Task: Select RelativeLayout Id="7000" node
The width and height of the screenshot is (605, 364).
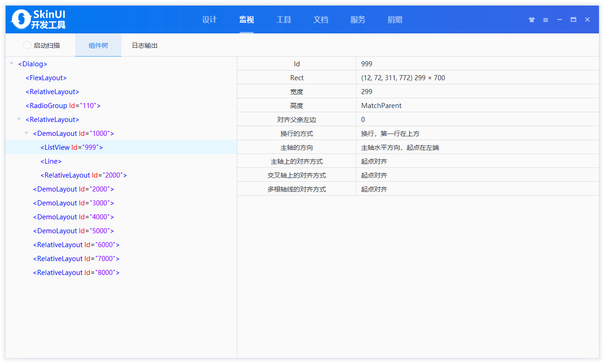Action: pos(76,259)
